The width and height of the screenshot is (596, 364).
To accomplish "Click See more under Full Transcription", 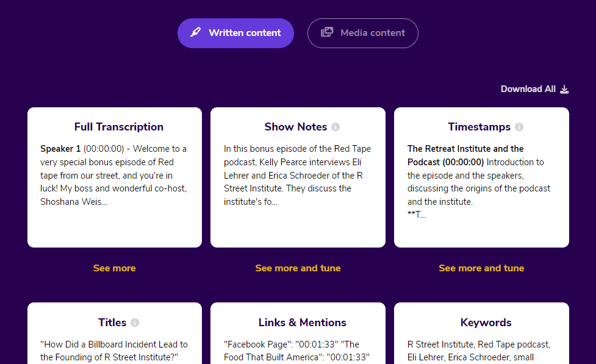I will pos(114,268).
